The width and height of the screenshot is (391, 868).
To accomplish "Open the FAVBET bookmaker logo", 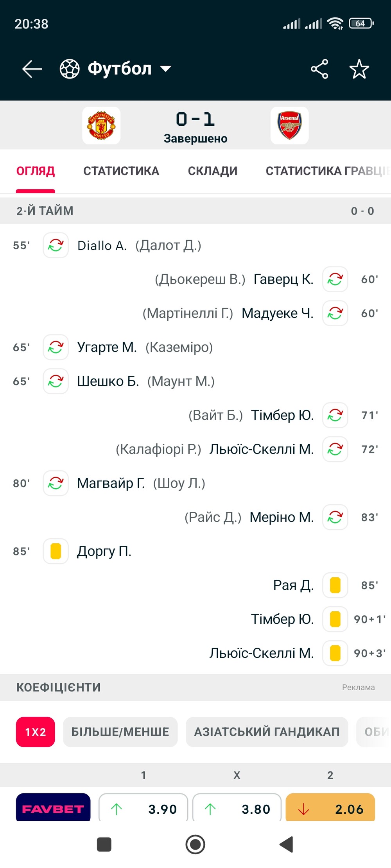I will 53,807.
